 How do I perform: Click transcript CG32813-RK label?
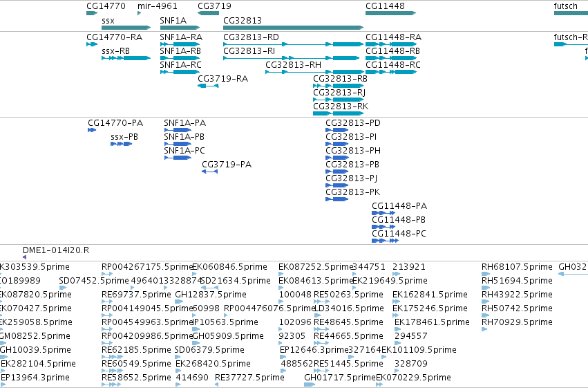click(x=341, y=107)
